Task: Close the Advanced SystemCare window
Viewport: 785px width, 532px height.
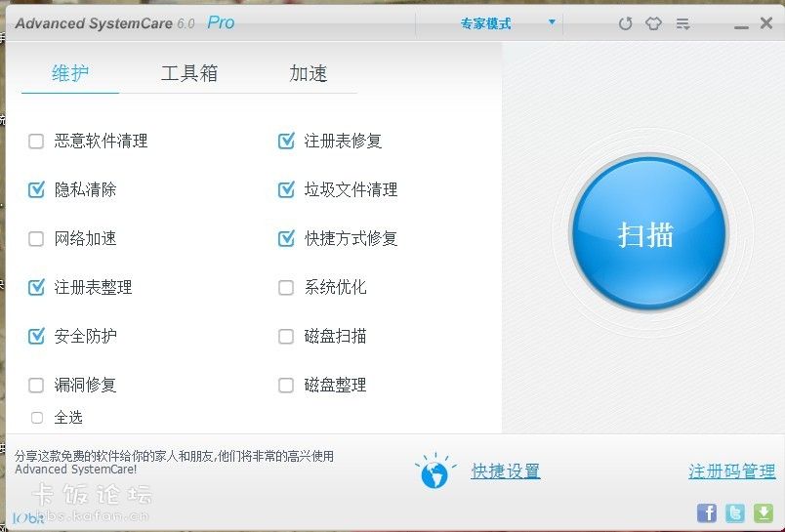Action: [x=766, y=23]
